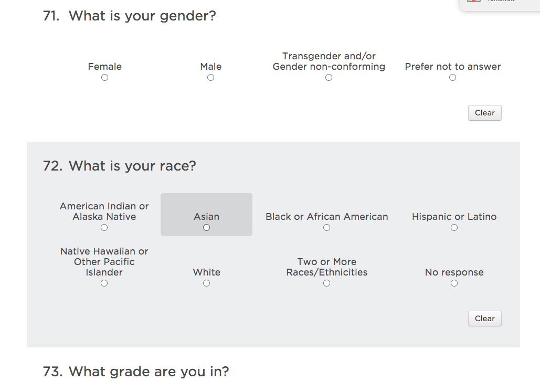The height and width of the screenshot is (392, 540).
Task: Click the Asian option card label
Action: (x=206, y=216)
